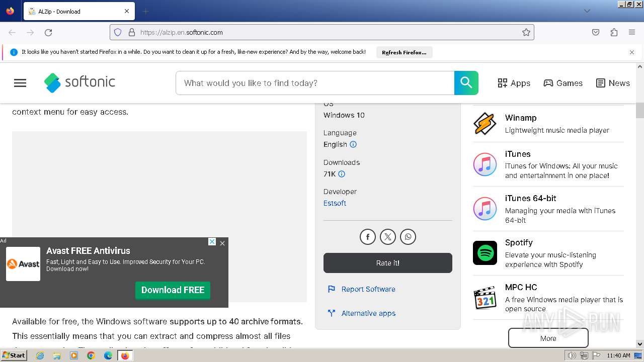Open the iTunes app icon

pyautogui.click(x=485, y=164)
